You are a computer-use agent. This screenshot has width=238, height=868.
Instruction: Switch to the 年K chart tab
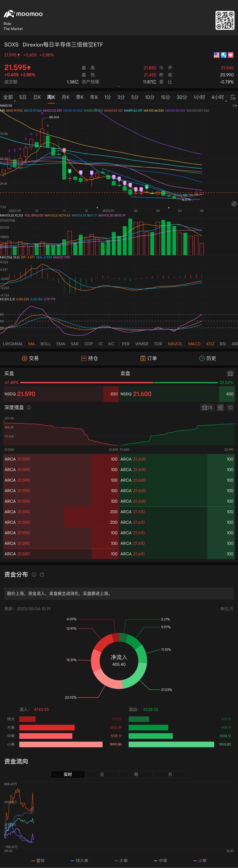coord(94,97)
